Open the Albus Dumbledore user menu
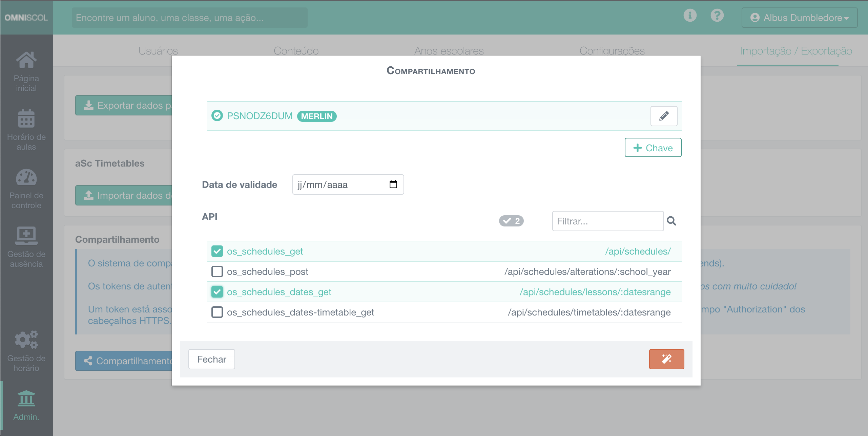 (x=799, y=18)
